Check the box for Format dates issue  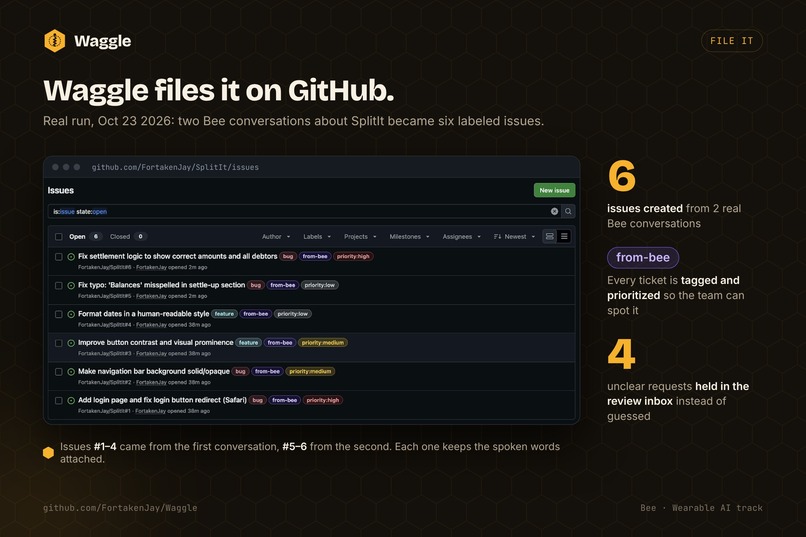(59, 314)
